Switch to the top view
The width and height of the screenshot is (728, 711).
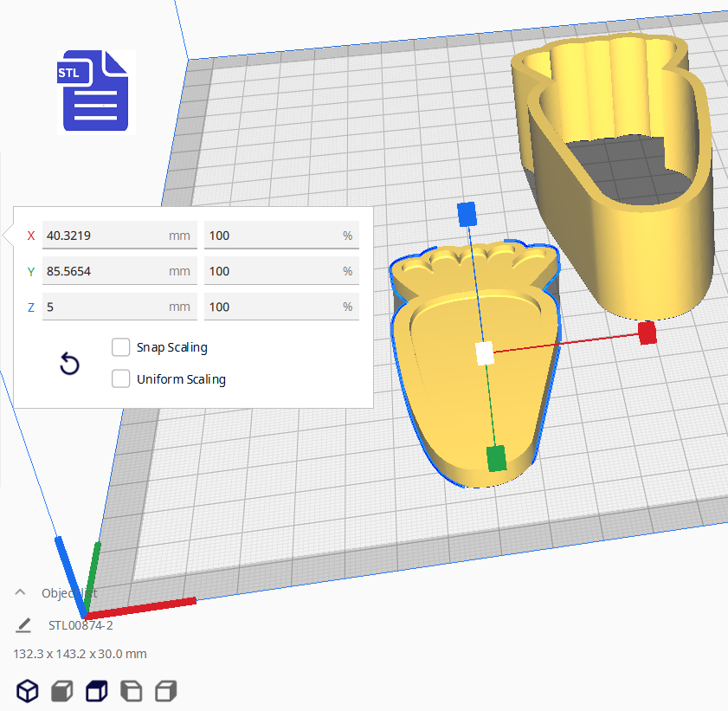tap(96, 690)
